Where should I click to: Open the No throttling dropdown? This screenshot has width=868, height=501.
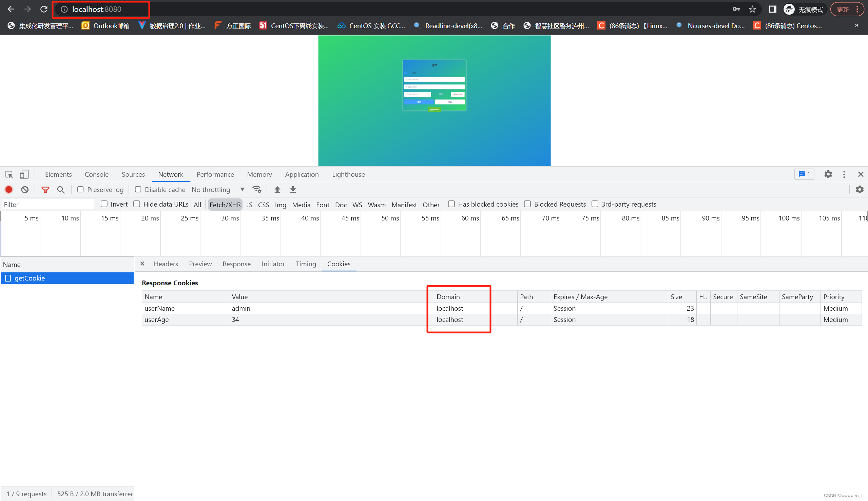(242, 190)
